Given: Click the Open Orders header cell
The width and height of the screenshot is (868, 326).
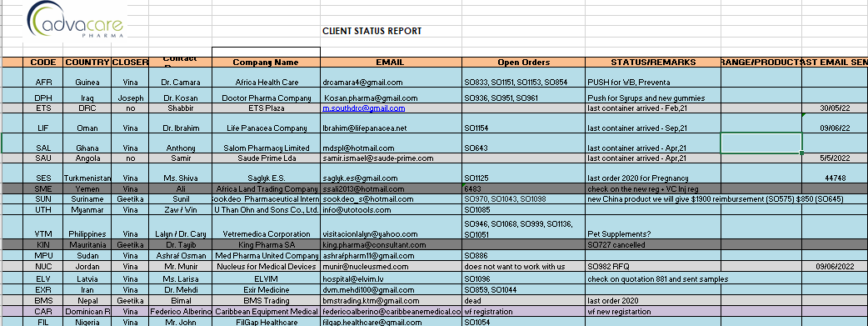Looking at the screenshot, I should click(x=524, y=62).
